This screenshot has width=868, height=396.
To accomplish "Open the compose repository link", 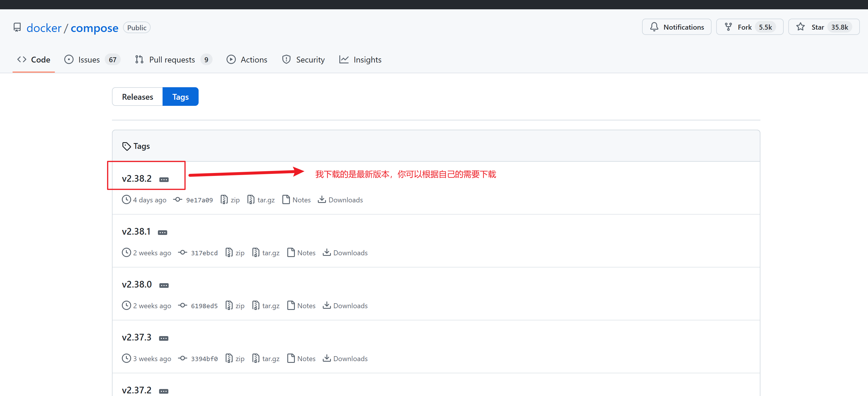I will 94,28.
